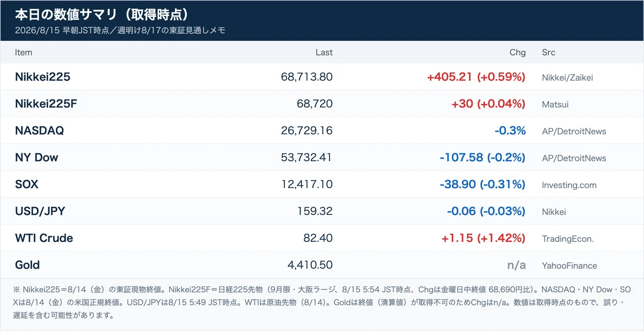The width and height of the screenshot is (644, 331).
Task: Select the USD/JPY item name
Action: (x=40, y=211)
